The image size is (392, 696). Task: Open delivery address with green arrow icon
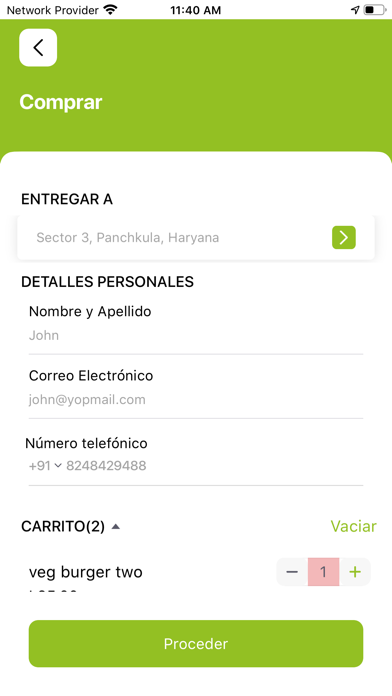344,237
